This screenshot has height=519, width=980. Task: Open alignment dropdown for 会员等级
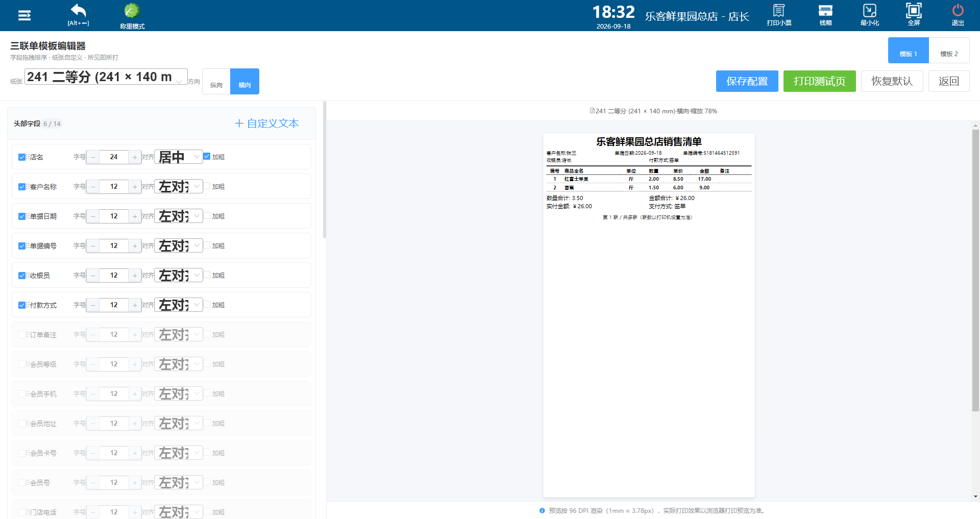179,364
